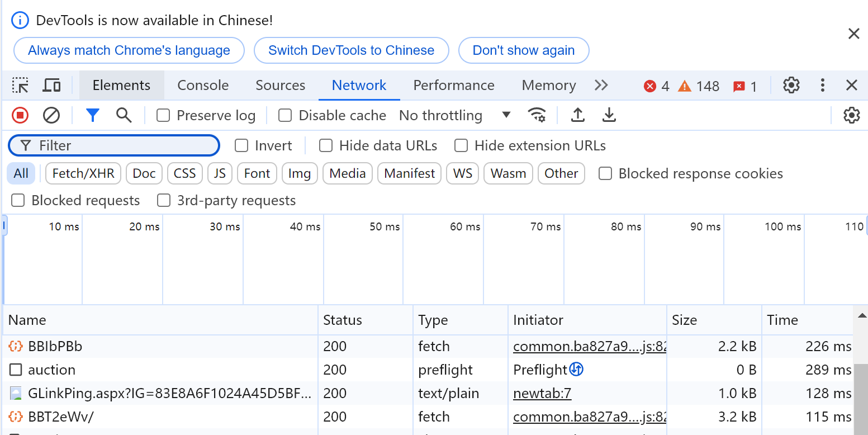Expand more tabs chevron after Memory
Viewport: 868px width, 435px height.
click(601, 86)
